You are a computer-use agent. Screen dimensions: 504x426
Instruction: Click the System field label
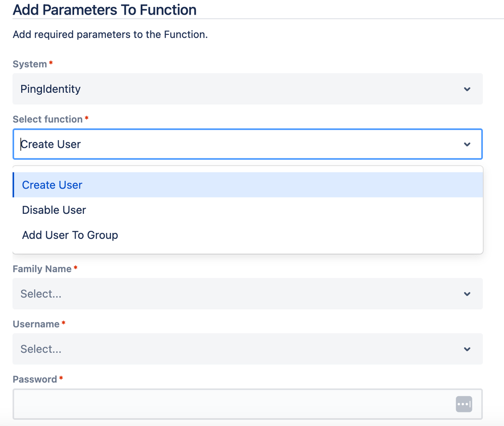click(30, 64)
